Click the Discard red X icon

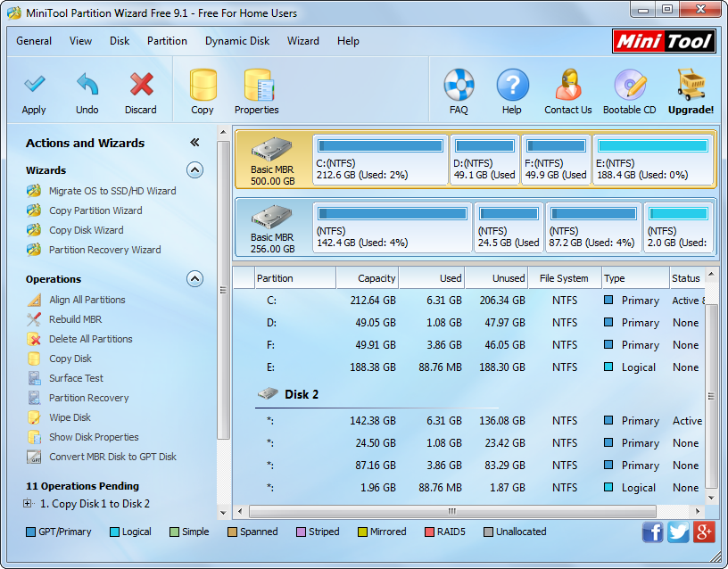pyautogui.click(x=141, y=85)
